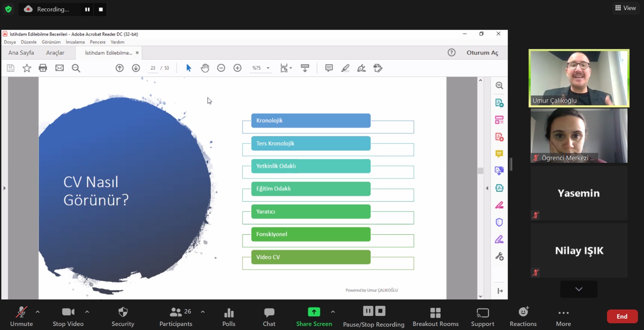This screenshot has height=330, width=644.
Task: Select the Hand pan tool
Action: pyautogui.click(x=205, y=68)
